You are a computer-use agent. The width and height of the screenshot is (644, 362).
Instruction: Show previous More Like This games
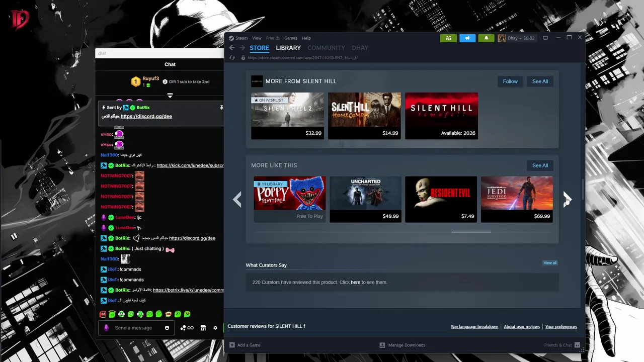237,199
